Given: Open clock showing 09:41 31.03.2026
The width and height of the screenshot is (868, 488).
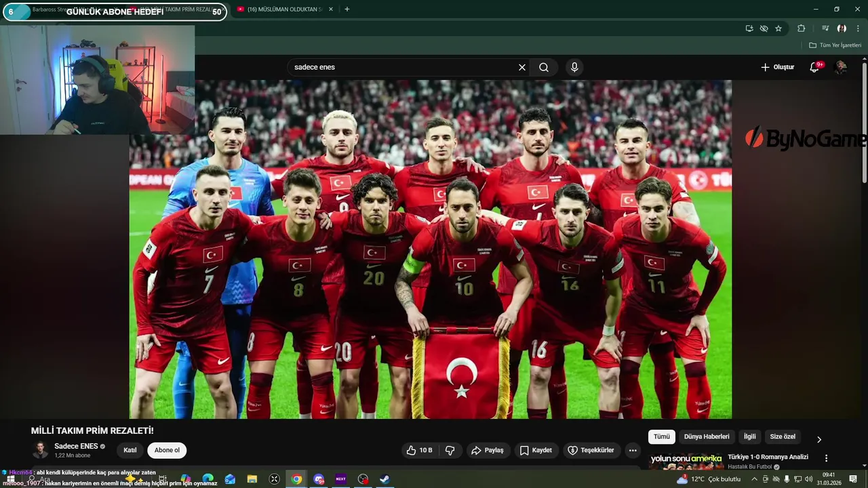Looking at the screenshot, I should tap(829, 479).
